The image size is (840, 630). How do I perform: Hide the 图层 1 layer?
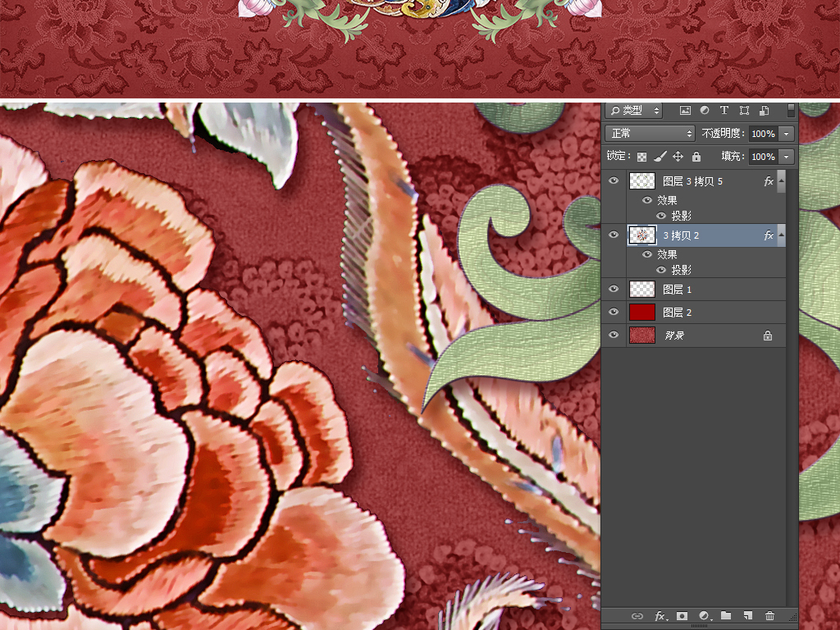point(614,289)
